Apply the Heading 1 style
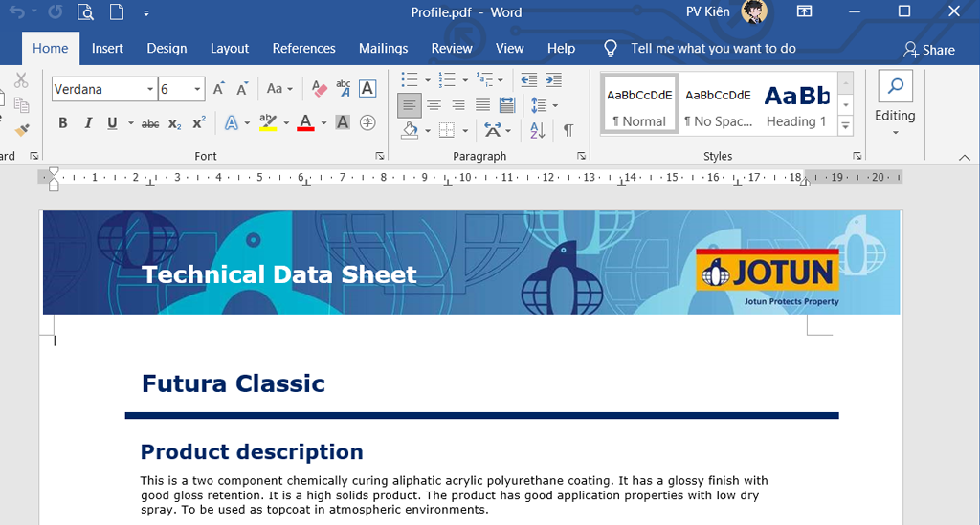This screenshot has width=980, height=525. [797, 105]
